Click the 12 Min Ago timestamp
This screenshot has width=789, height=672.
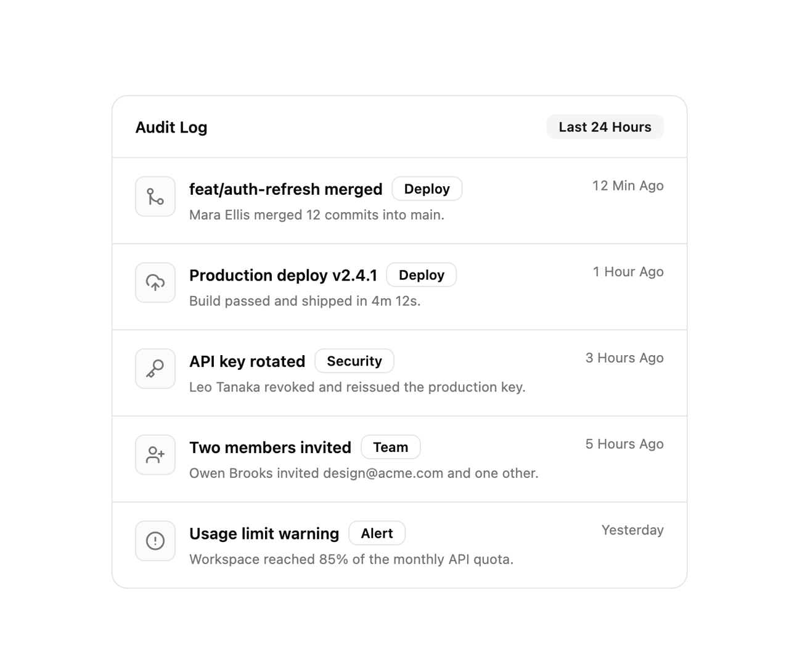pos(628,186)
